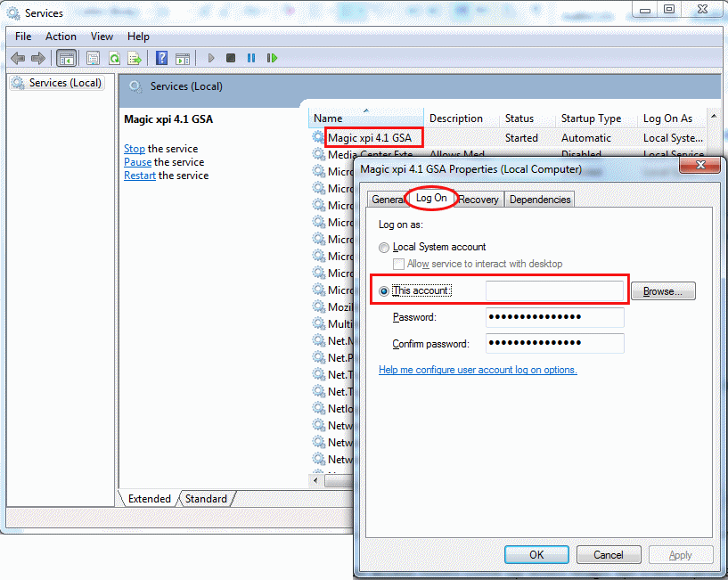Click the Services window title gear icon

pos(13,13)
